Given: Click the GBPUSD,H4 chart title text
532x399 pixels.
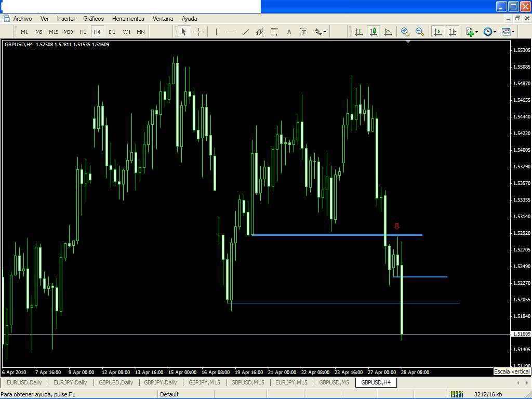Looking at the screenshot, I should coord(19,45).
